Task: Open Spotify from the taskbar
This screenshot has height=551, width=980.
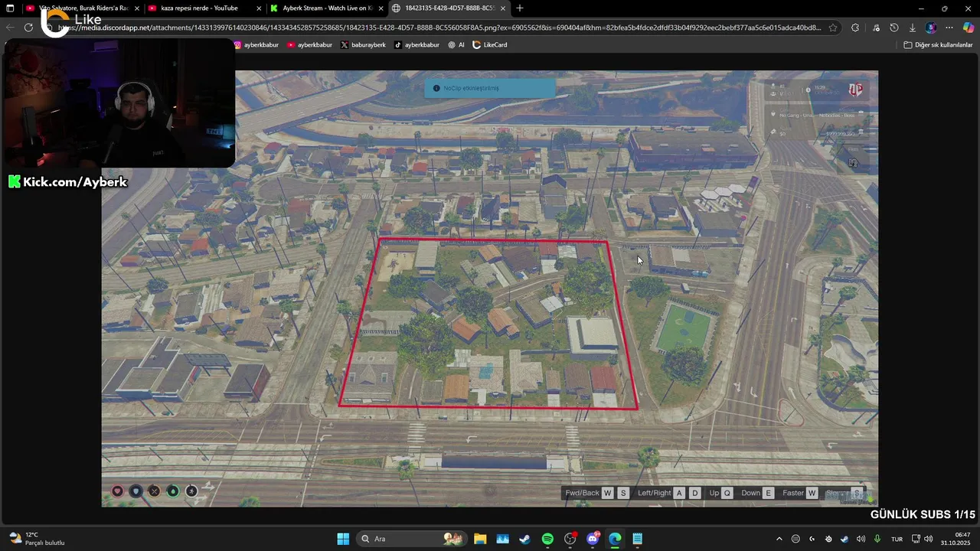Action: pos(547,539)
